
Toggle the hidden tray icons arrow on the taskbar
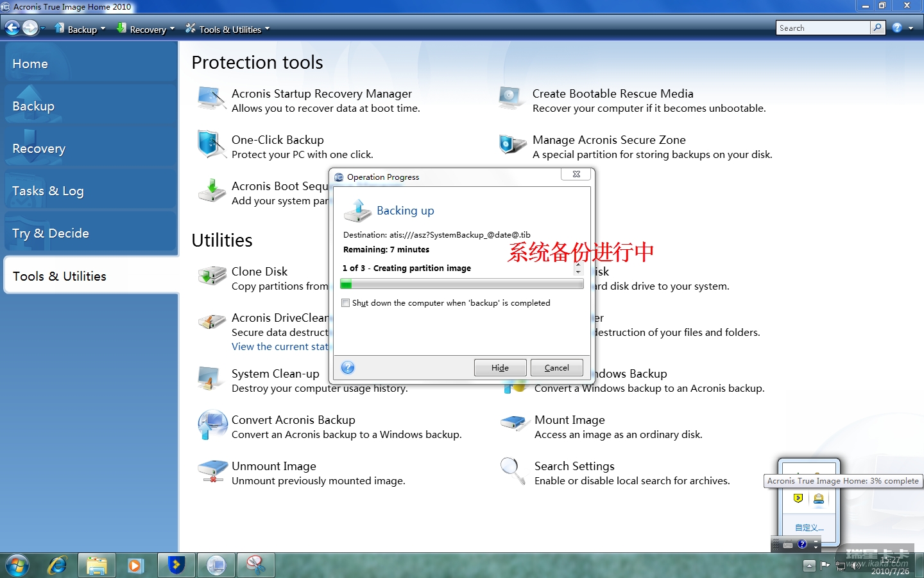tap(809, 566)
